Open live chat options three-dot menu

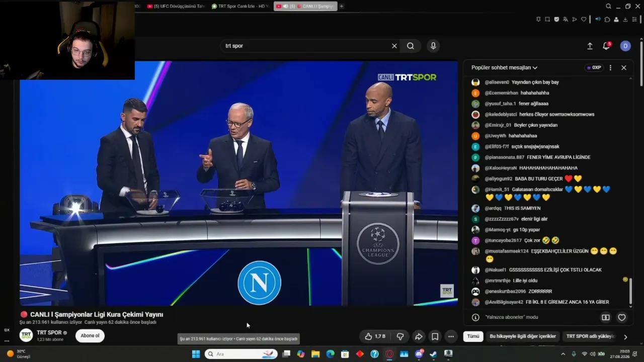coord(610,67)
